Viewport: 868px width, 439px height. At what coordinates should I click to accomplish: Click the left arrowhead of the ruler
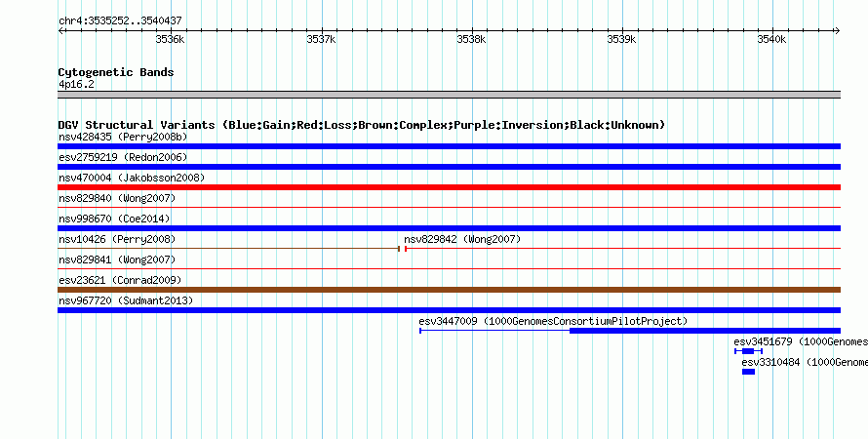click(x=60, y=31)
